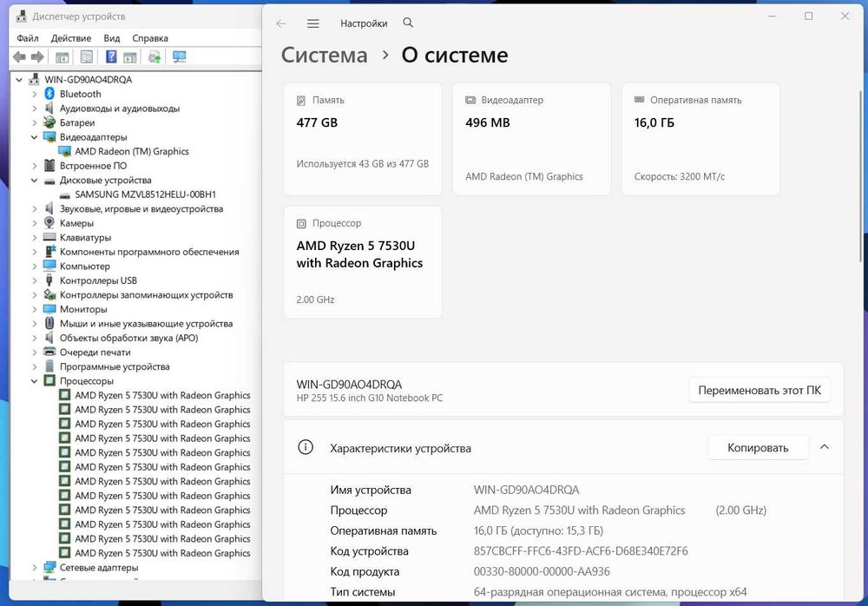Collapse the Процессоры tree node
The image size is (868, 606).
(x=35, y=381)
